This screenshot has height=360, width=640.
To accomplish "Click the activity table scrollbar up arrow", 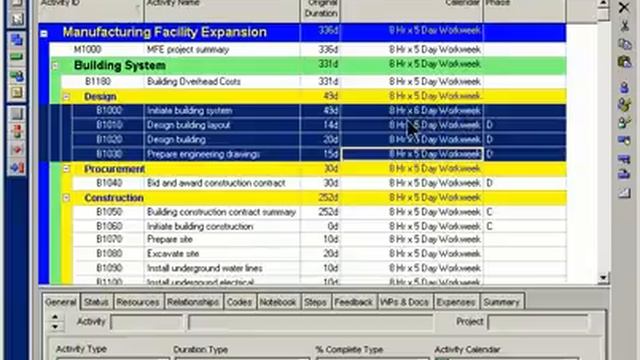I will (x=603, y=4).
